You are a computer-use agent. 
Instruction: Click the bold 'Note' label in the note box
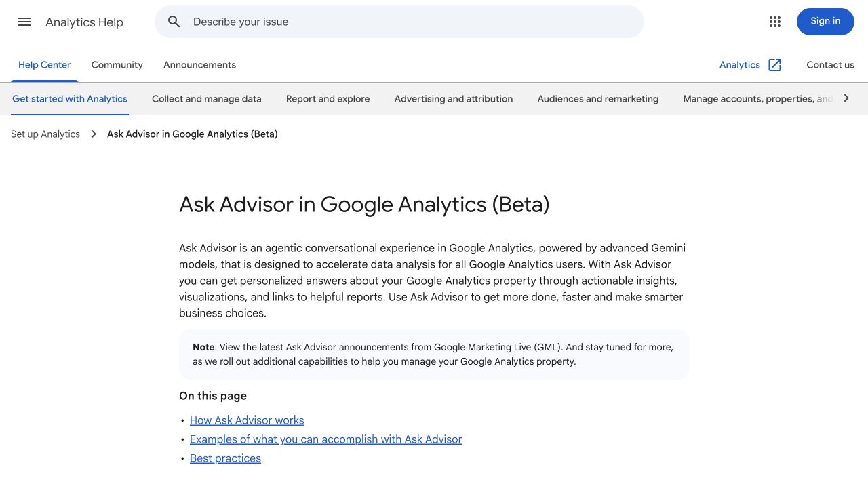point(203,347)
